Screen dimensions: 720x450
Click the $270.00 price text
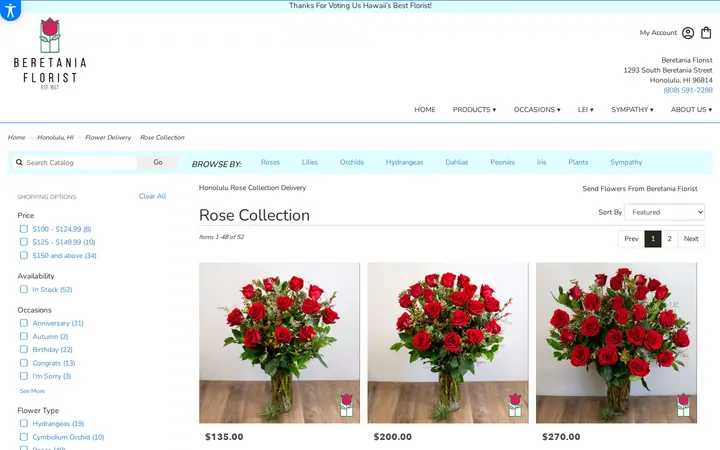[561, 437]
